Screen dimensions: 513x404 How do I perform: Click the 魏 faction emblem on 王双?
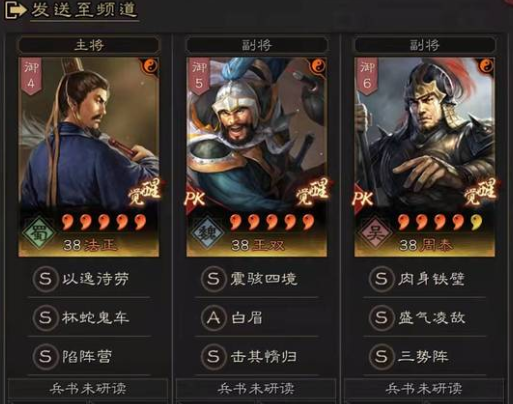click(207, 232)
